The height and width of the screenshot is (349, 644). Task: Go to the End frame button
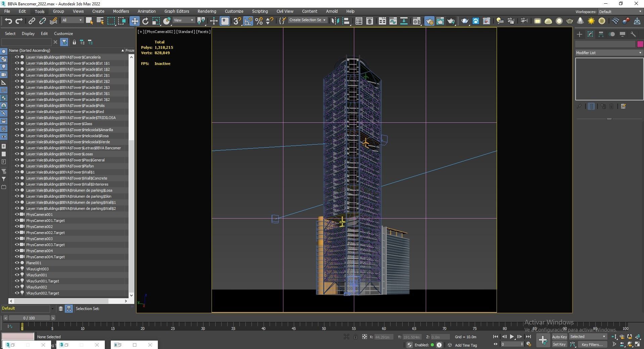pos(528,337)
